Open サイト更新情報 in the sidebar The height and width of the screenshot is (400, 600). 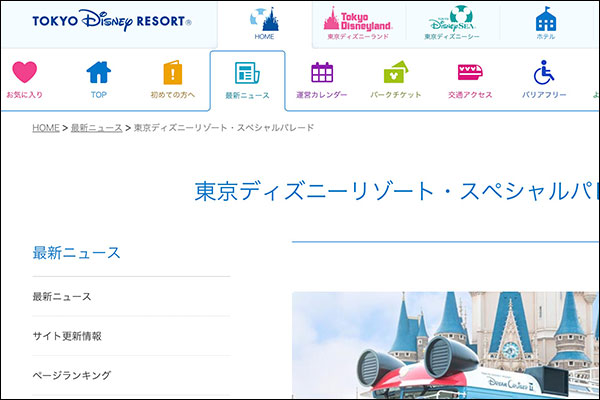point(67,336)
